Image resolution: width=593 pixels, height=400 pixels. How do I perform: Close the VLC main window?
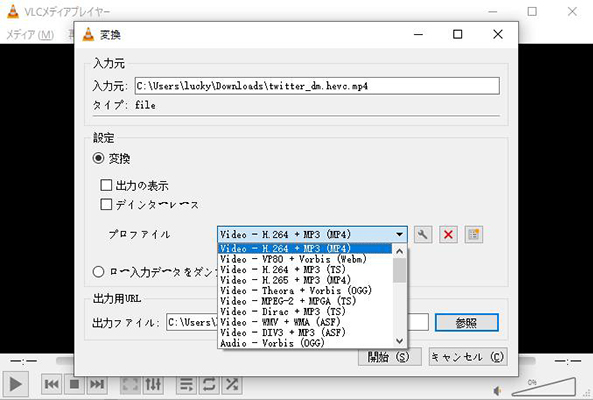click(x=572, y=12)
